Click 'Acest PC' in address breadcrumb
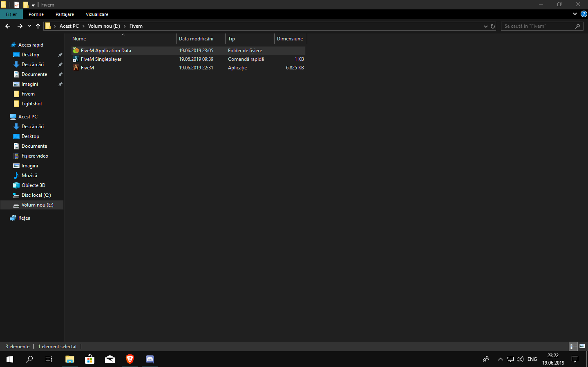This screenshot has width=588, height=367. pos(69,26)
